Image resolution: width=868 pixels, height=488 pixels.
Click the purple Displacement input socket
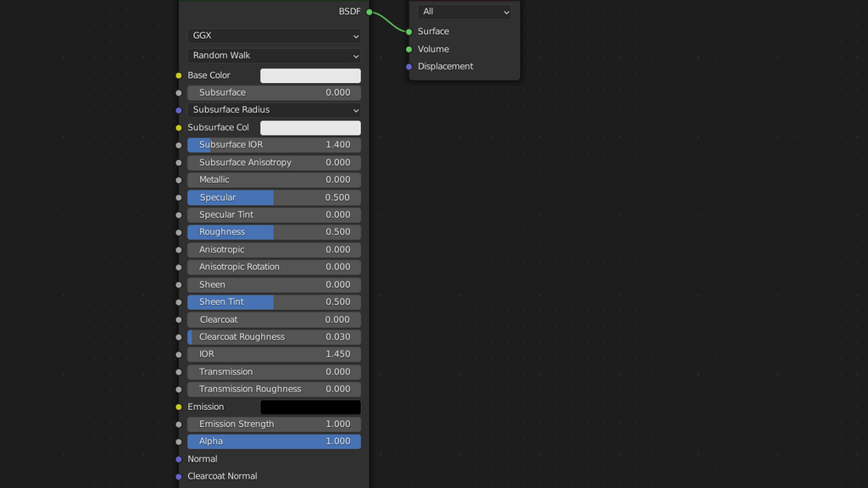point(409,66)
